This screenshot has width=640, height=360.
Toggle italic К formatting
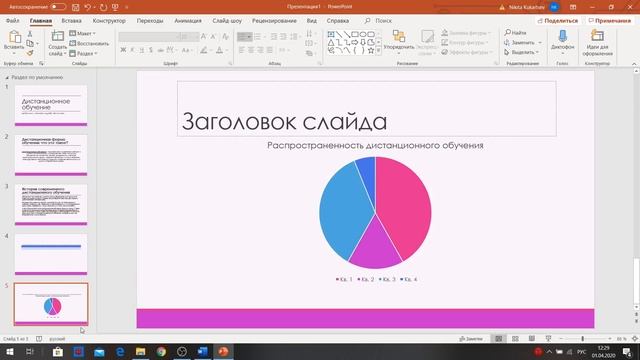tap(132, 50)
